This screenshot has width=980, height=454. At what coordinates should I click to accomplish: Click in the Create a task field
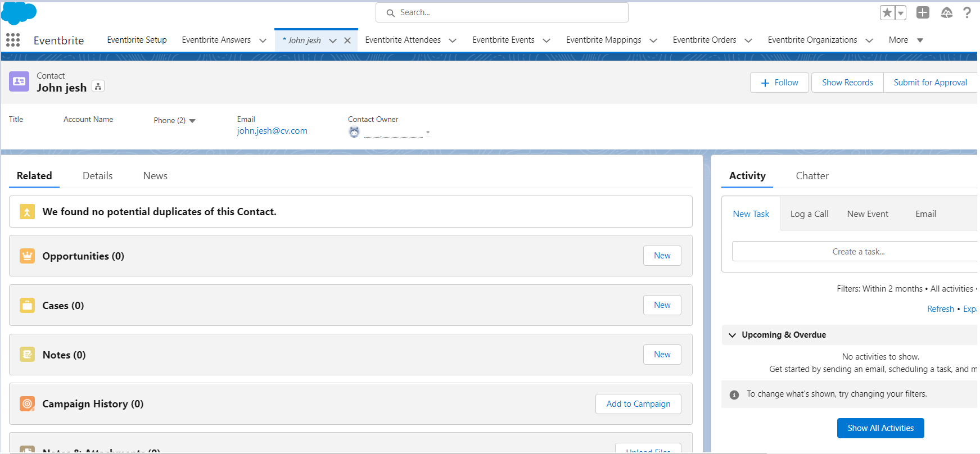click(856, 252)
